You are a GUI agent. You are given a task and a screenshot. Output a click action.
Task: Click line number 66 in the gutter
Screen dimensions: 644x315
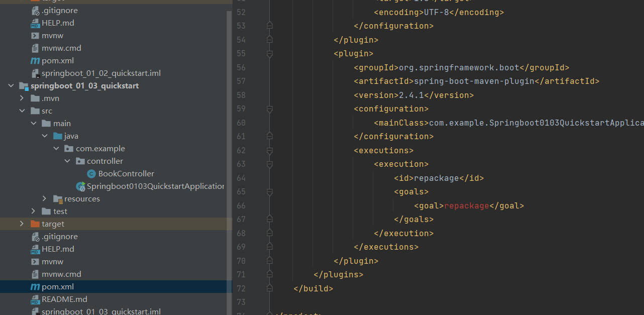(x=241, y=205)
